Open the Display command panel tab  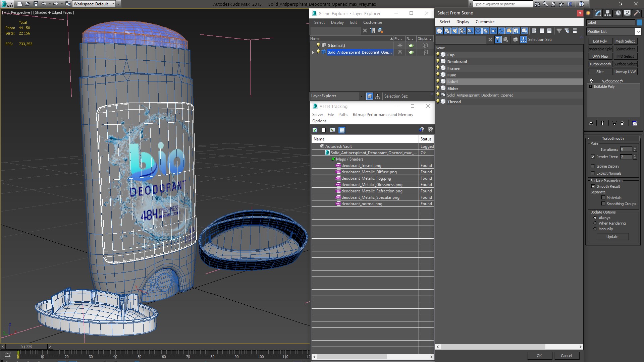coord(627,13)
